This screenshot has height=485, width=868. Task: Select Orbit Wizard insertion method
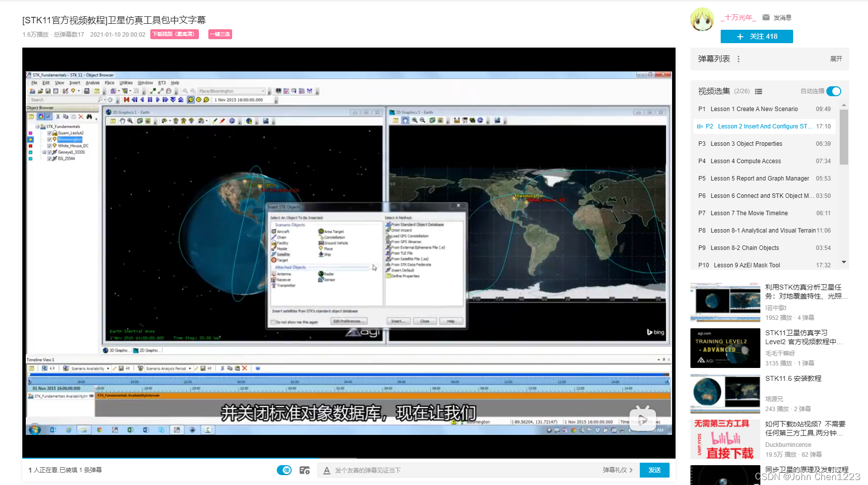pos(399,230)
